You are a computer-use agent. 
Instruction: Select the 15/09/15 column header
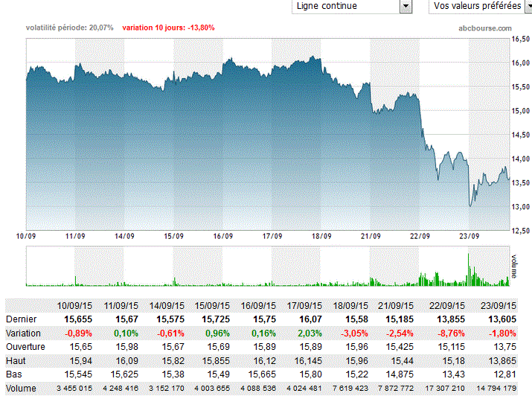pos(212,306)
